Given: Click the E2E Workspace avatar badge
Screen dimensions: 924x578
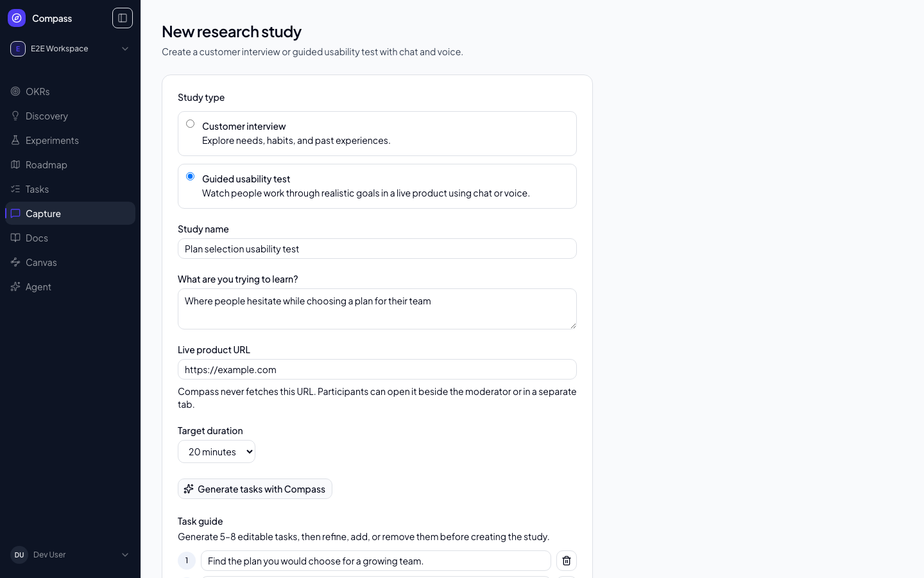Looking at the screenshot, I should point(18,49).
